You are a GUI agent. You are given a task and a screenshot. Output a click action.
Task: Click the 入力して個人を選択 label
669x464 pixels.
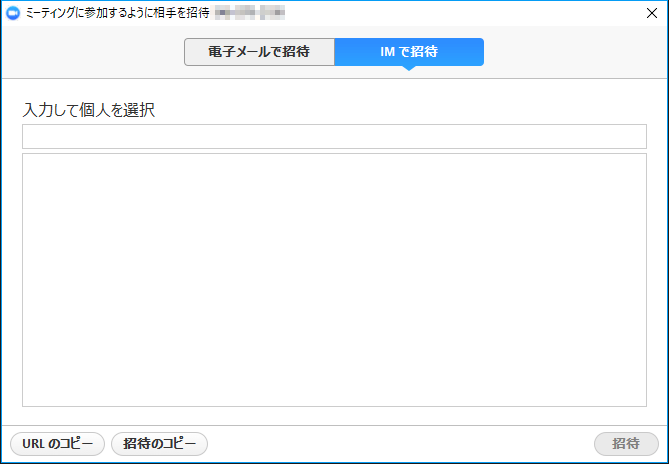point(88,110)
